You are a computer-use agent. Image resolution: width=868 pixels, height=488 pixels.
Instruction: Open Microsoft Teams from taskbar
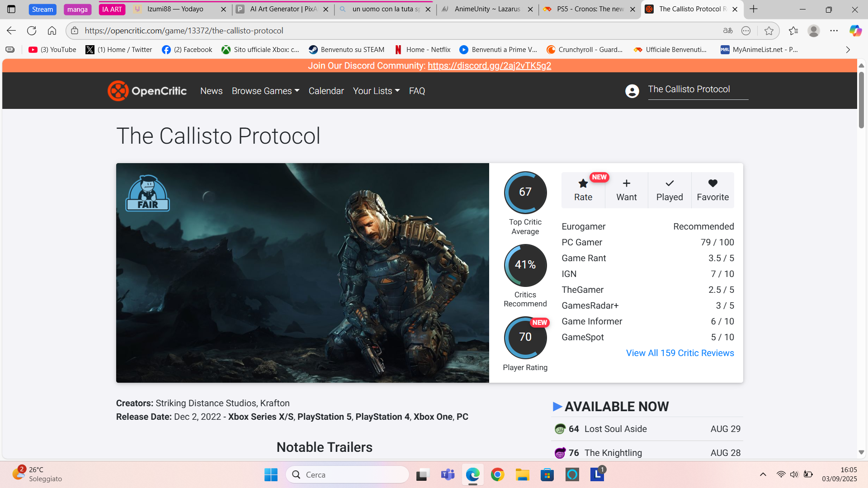[448, 475]
